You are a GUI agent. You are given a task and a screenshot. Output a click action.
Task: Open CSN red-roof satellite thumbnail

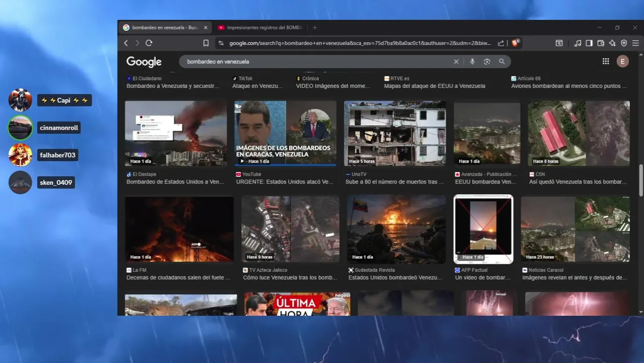579,133
